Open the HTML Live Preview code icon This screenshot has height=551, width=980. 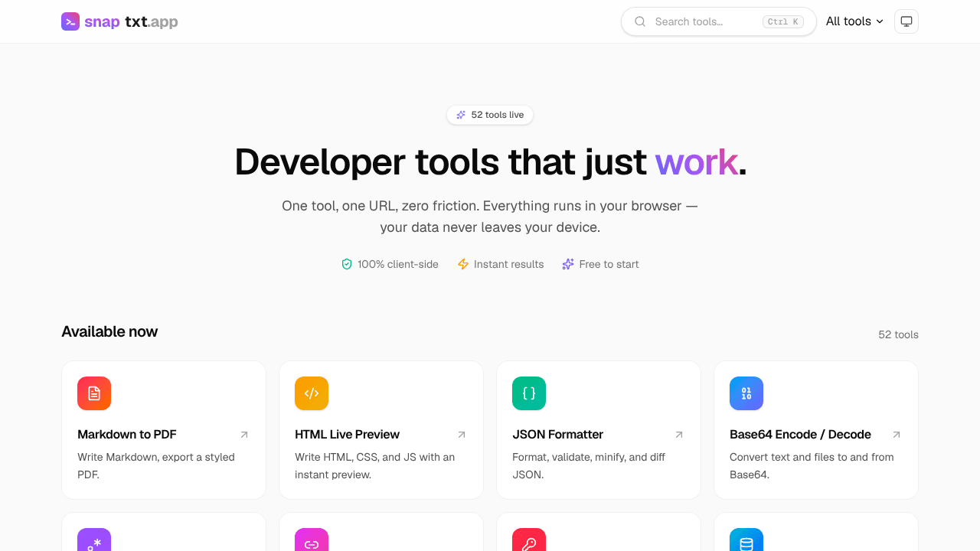pos(312,393)
